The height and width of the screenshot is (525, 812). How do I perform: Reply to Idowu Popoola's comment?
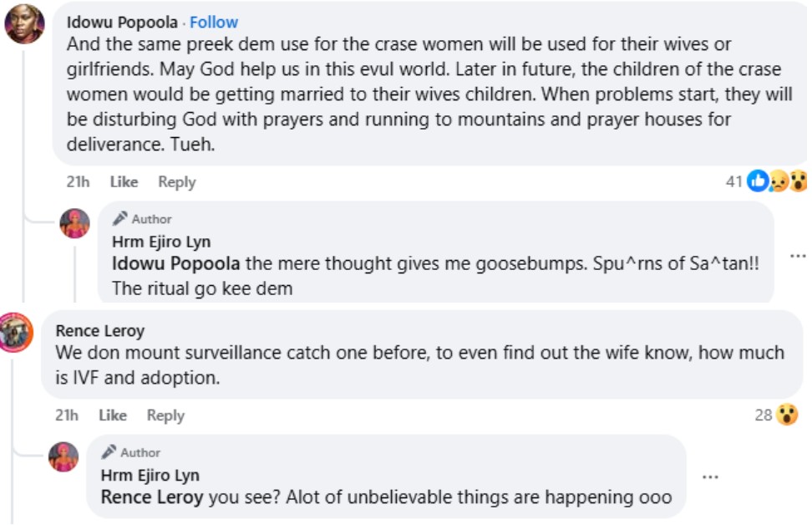[x=176, y=181]
